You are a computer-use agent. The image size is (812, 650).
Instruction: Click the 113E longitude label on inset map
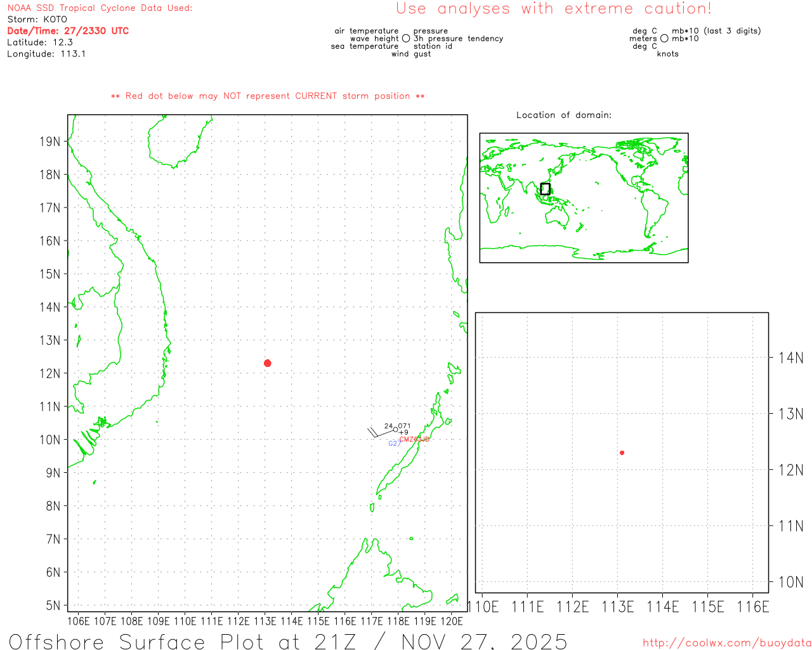coord(617,607)
